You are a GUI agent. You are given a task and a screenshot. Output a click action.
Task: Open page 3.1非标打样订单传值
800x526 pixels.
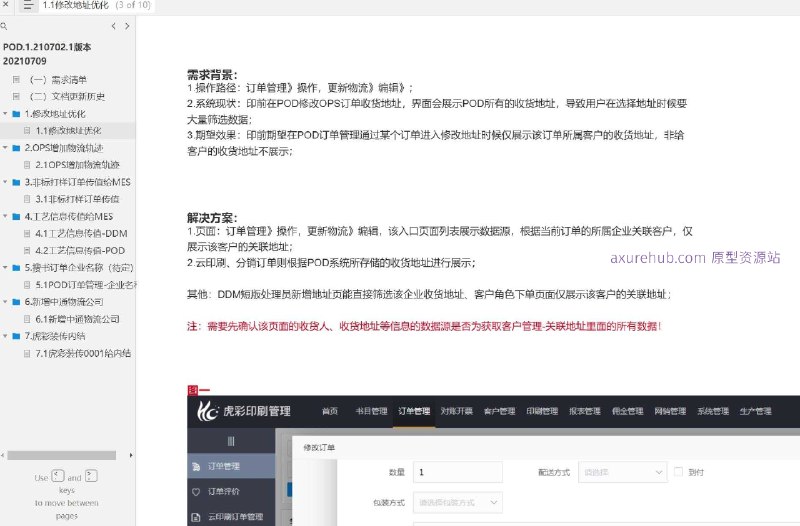pos(78,199)
